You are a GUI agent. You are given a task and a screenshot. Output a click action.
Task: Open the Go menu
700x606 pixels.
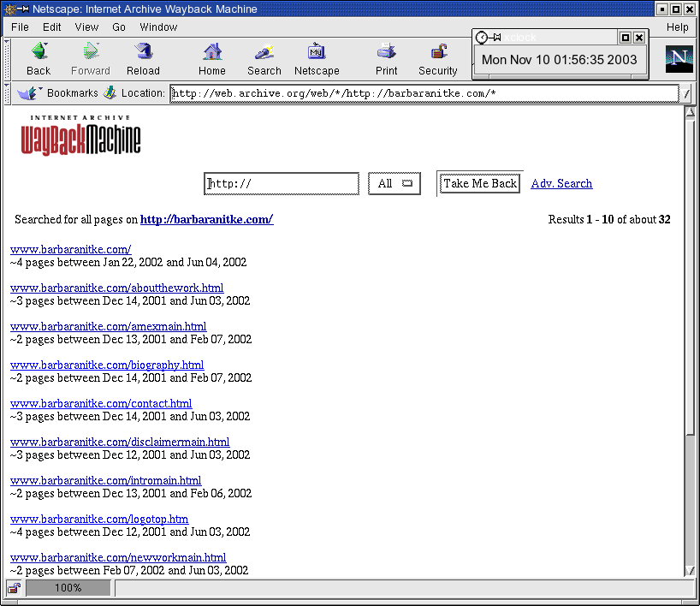pyautogui.click(x=119, y=27)
